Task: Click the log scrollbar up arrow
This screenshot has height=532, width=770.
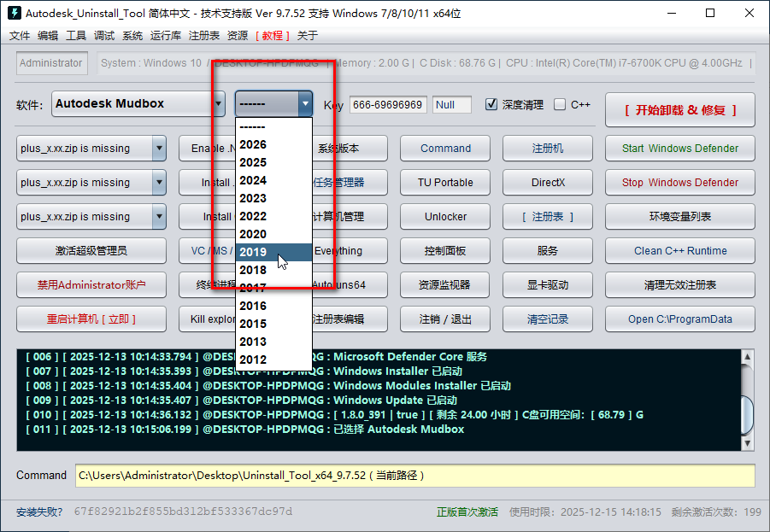Action: (x=748, y=357)
